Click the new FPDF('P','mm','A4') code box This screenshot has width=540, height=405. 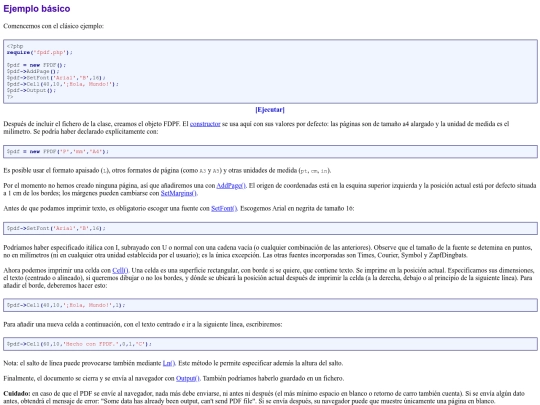[270, 152]
